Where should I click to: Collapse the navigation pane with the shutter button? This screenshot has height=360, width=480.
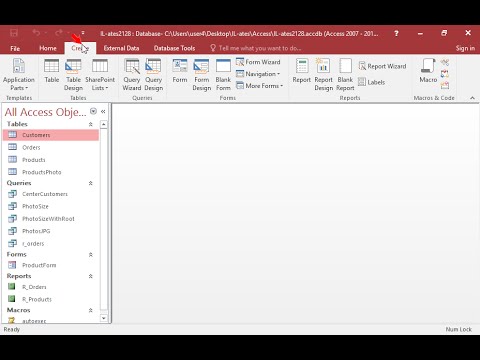click(103, 112)
